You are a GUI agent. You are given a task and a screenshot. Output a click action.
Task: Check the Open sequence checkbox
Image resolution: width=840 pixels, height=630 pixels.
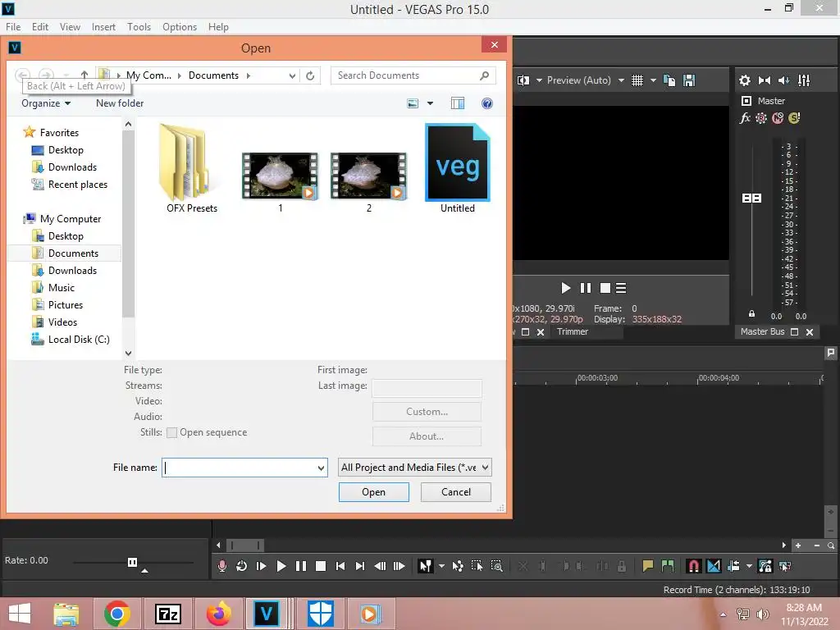point(172,432)
